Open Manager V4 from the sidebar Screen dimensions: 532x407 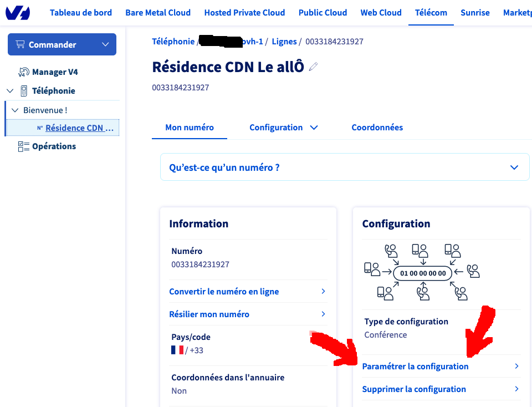tap(55, 72)
